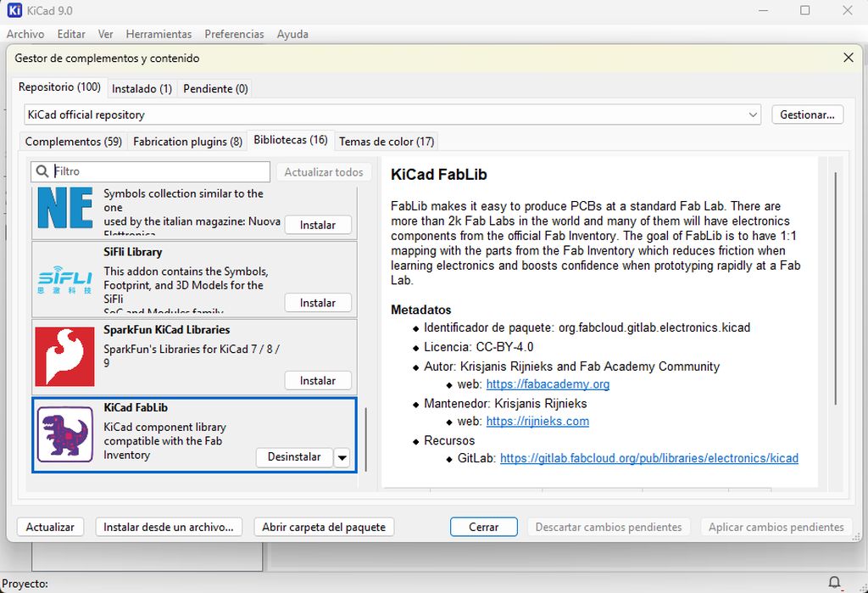This screenshot has height=593, width=868.
Task: Select the Bibliotecas (16) tab
Action: click(x=291, y=140)
